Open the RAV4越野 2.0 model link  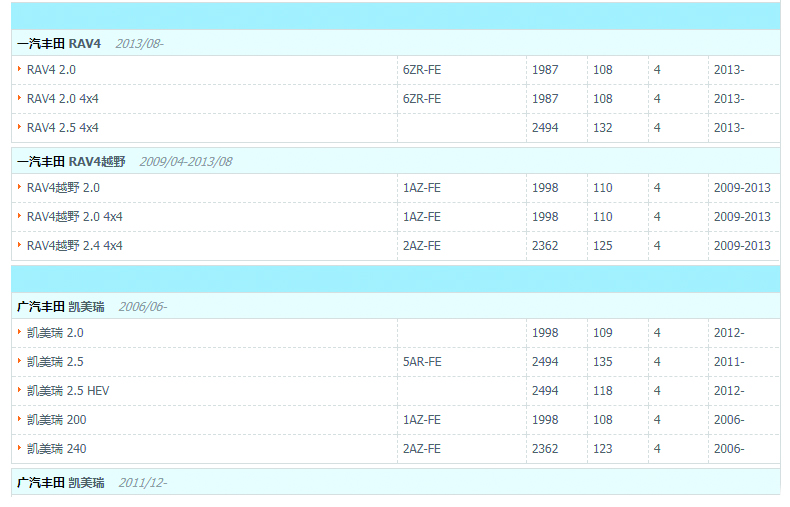tap(63, 188)
